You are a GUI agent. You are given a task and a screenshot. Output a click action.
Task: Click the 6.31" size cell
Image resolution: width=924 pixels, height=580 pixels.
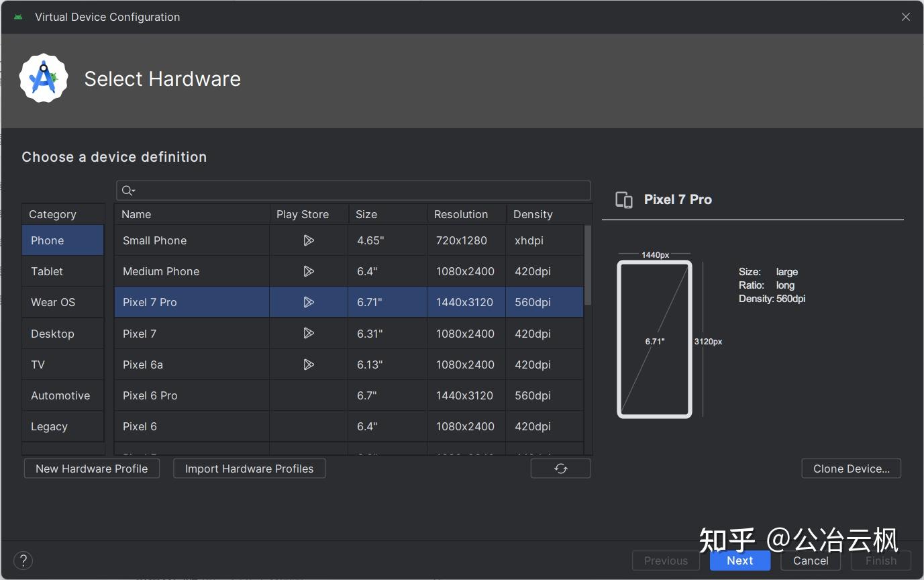(388, 334)
